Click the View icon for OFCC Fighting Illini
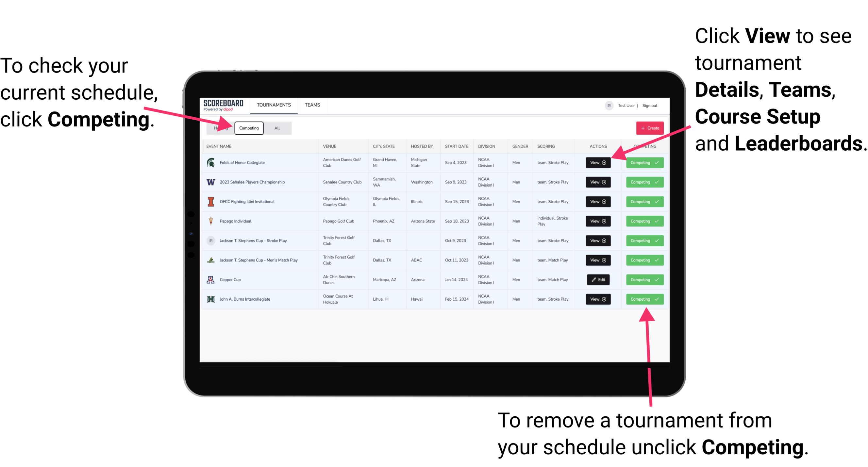This screenshot has width=868, height=467. click(x=598, y=202)
